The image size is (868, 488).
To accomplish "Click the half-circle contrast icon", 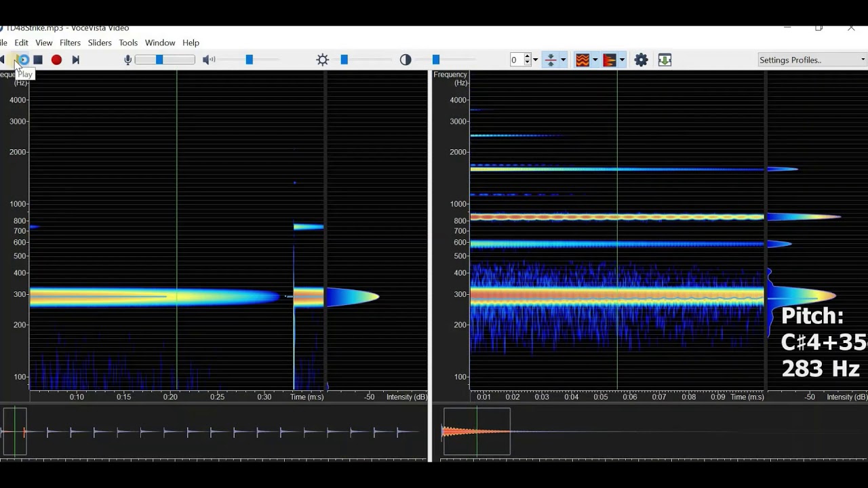I will click(x=406, y=60).
